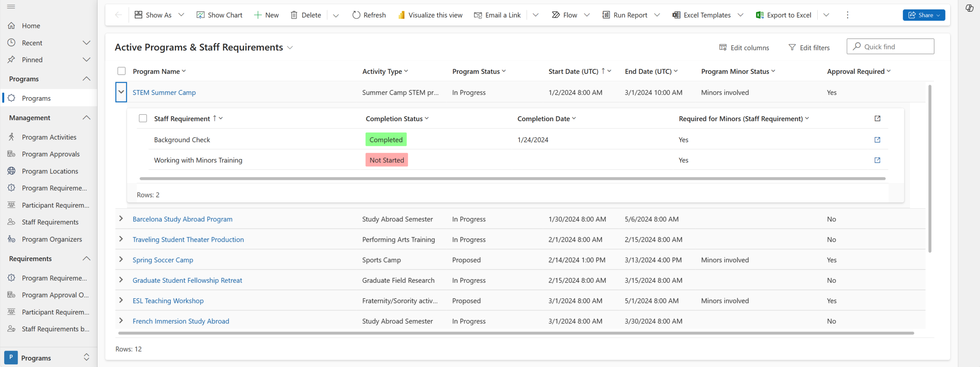
Task: Toggle select-all checkbox in Staff Requirement subgrid
Action: click(x=143, y=118)
